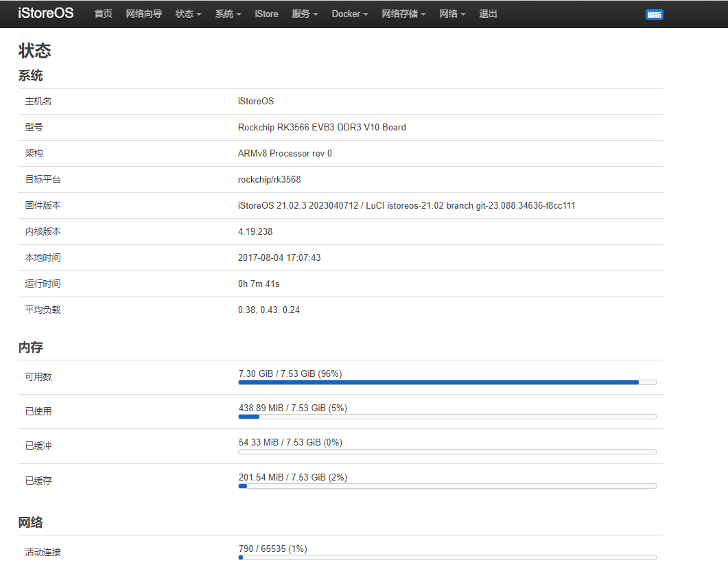Expand the 状态 dropdown menu
The width and height of the screenshot is (728, 578).
tap(188, 14)
